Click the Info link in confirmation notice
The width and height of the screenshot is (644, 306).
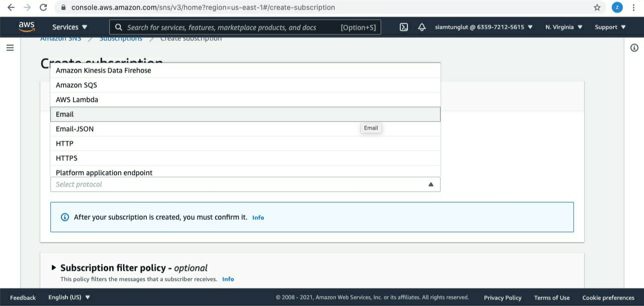pos(258,218)
